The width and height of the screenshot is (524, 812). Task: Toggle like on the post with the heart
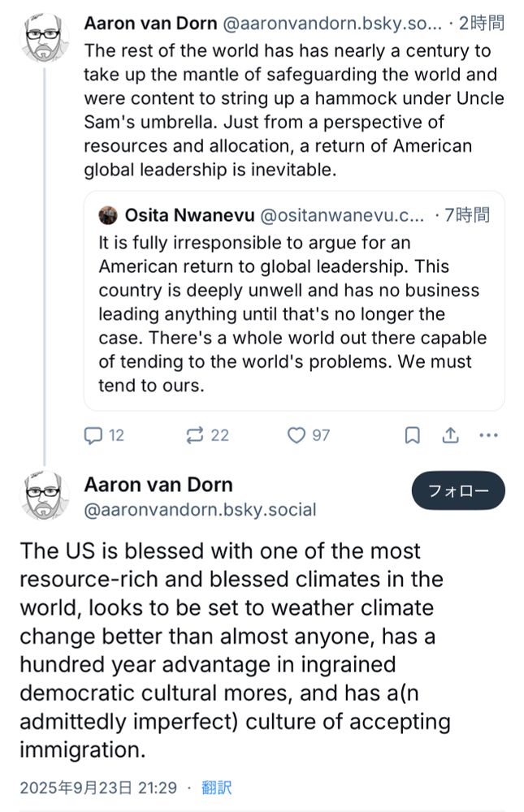coord(297,435)
